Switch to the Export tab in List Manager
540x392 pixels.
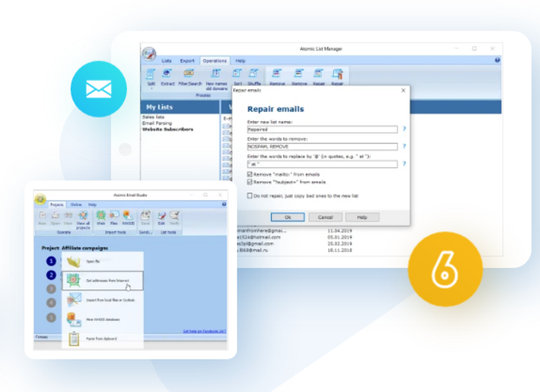coord(187,60)
